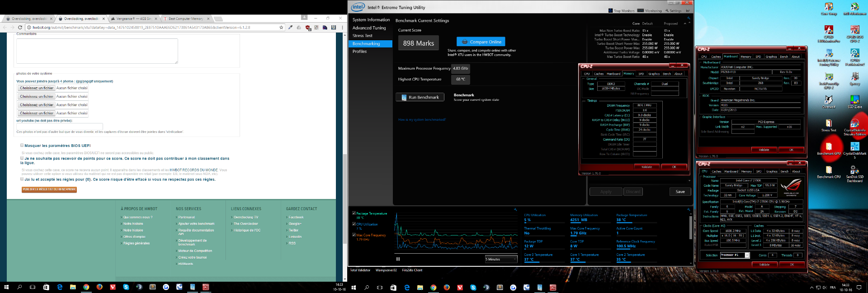Screen dimensions: 868x293
Task: Open Firefox from the left taskbar
Action: (x=99, y=287)
